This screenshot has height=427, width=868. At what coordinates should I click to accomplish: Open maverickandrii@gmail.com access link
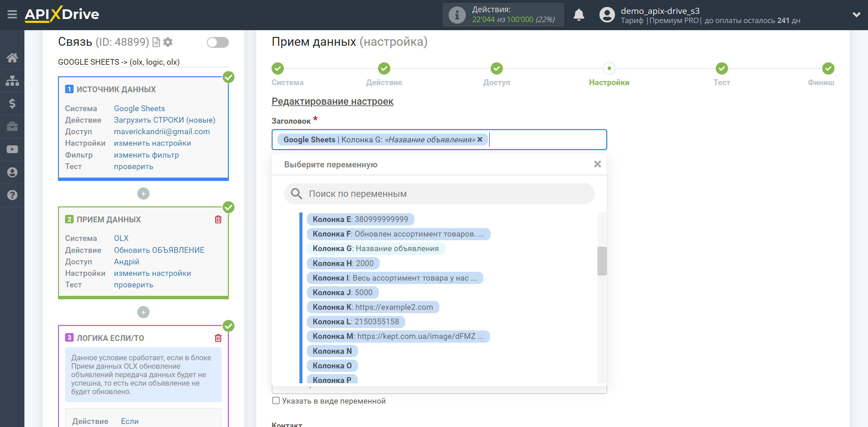(x=162, y=131)
